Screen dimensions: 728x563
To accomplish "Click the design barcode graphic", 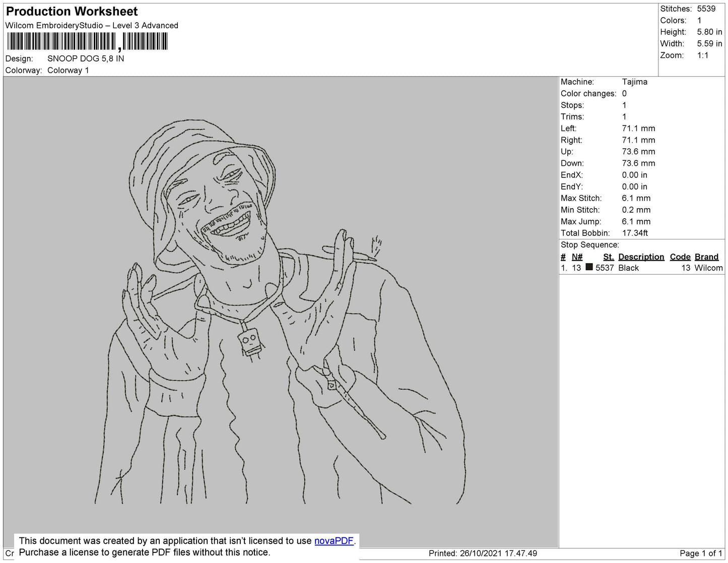I will 87,41.
